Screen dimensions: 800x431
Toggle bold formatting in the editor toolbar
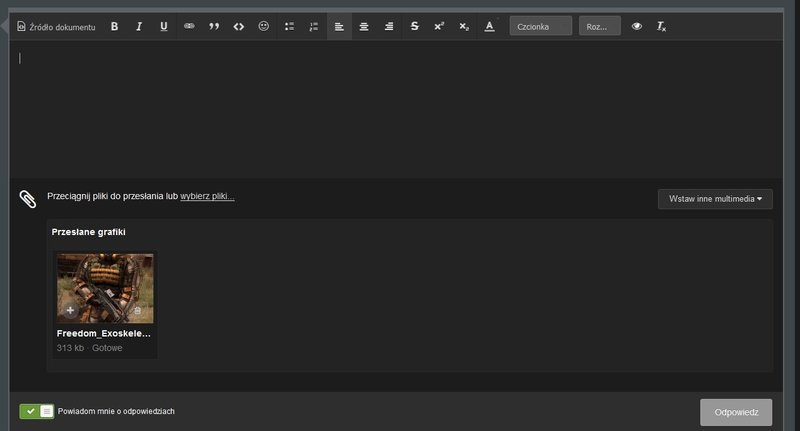(114, 27)
